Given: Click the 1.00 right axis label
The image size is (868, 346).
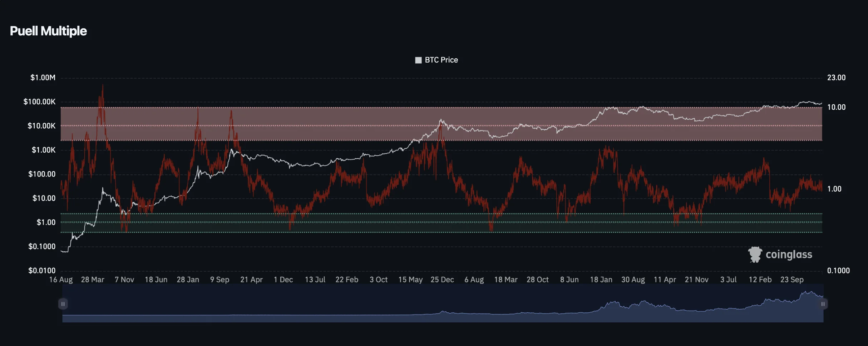Looking at the screenshot, I should coord(834,189).
